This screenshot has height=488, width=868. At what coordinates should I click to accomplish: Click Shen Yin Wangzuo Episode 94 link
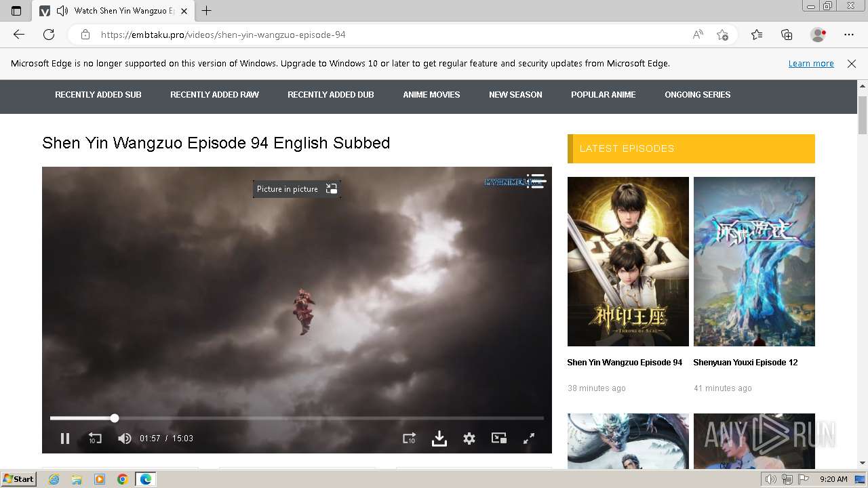[625, 363]
